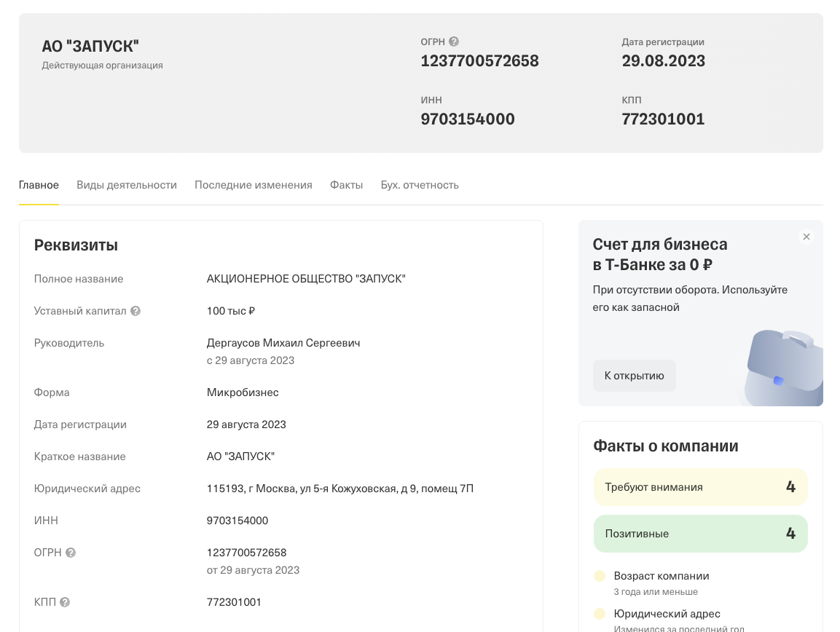Viewport: 840px width, 632px height.
Task: Open the Бух. отчетность tab
Action: (420, 185)
